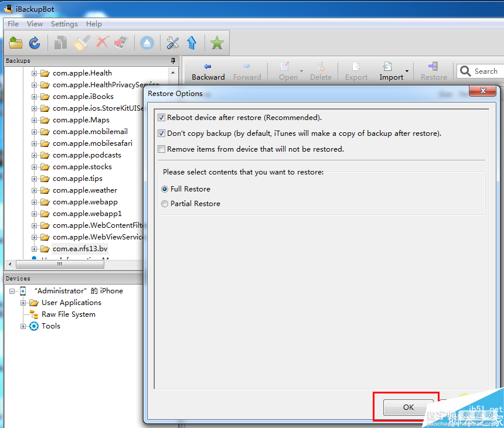The width and height of the screenshot is (504, 428).
Task: Select the Full Restore radio button
Action: tap(165, 189)
